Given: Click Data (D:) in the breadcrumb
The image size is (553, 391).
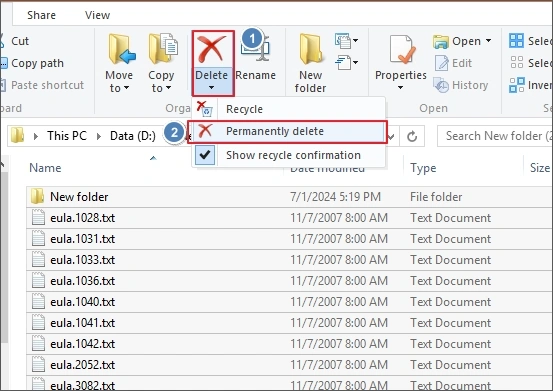Looking at the screenshot, I should pyautogui.click(x=133, y=136).
